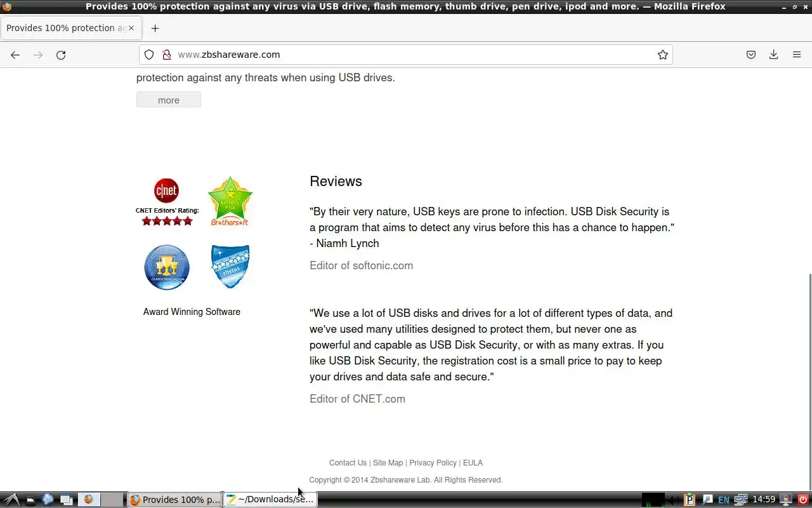This screenshot has height=508, width=812.
Task: Click the blue shield award badge
Action: point(230,267)
